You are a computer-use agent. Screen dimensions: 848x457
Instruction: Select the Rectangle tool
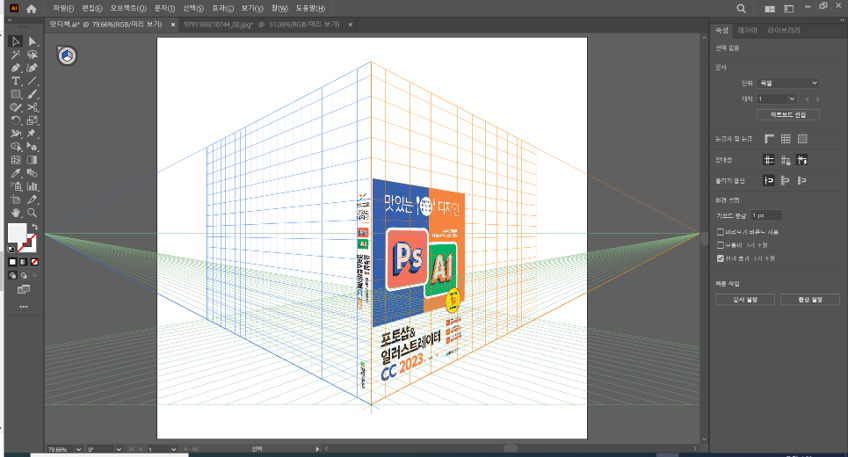pyautogui.click(x=16, y=94)
